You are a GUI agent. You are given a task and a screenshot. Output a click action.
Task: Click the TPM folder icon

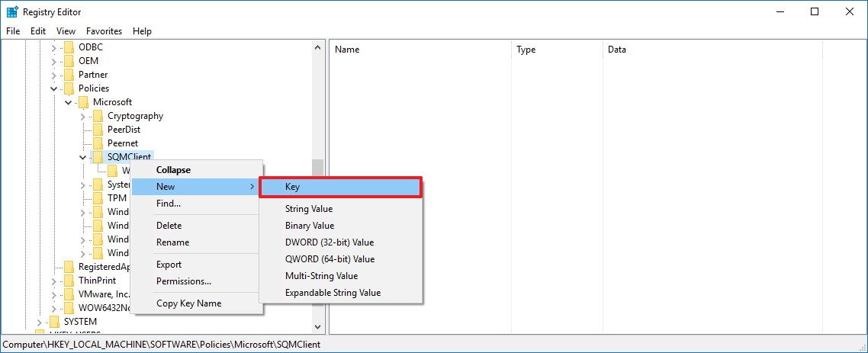[x=98, y=198]
